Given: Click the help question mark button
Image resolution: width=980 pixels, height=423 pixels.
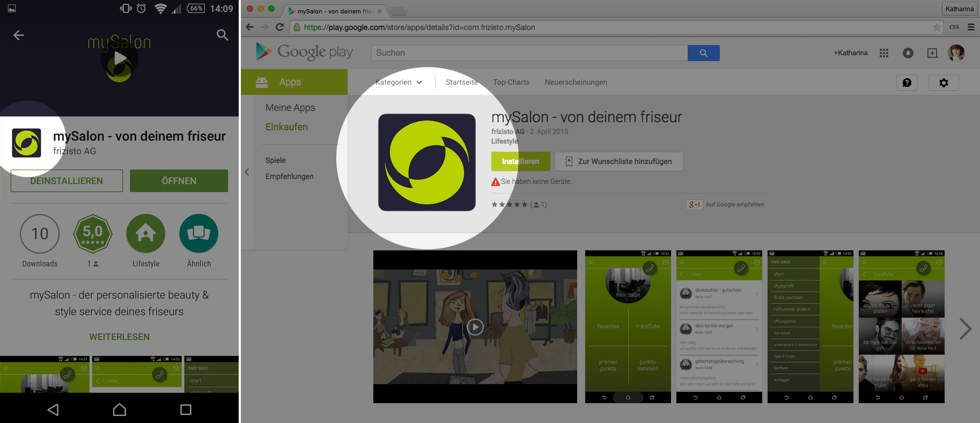Looking at the screenshot, I should pyautogui.click(x=907, y=83).
